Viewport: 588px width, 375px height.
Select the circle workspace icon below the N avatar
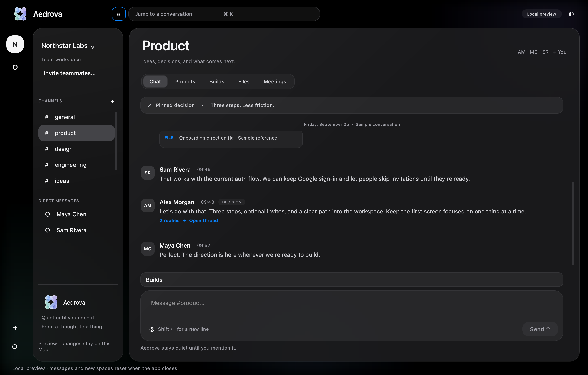point(15,67)
